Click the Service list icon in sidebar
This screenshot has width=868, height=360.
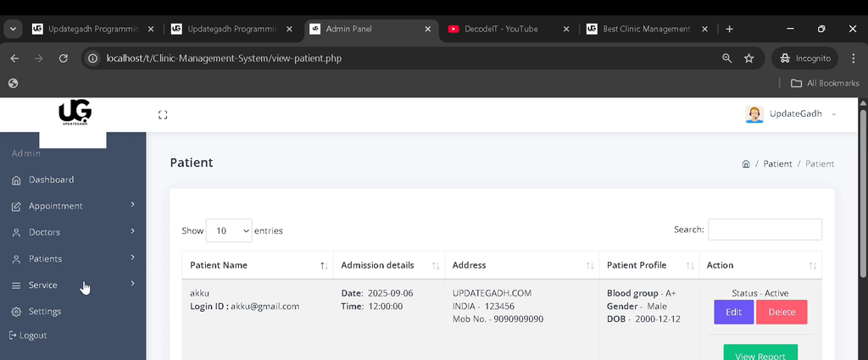click(x=17, y=285)
